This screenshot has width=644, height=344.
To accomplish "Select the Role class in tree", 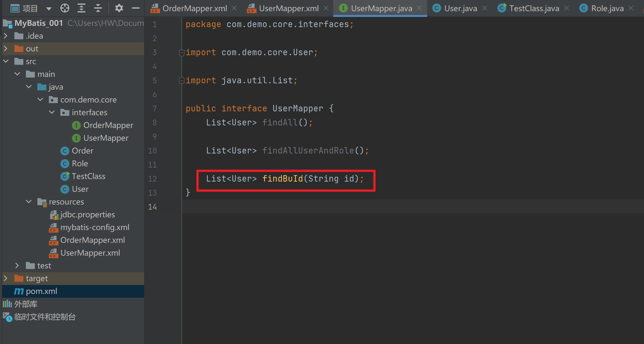I will 80,163.
